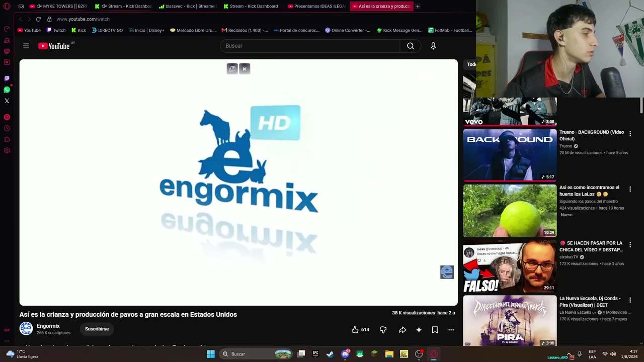Open options for Trueno BACKGROUND video
644x362 pixels.
click(630, 134)
